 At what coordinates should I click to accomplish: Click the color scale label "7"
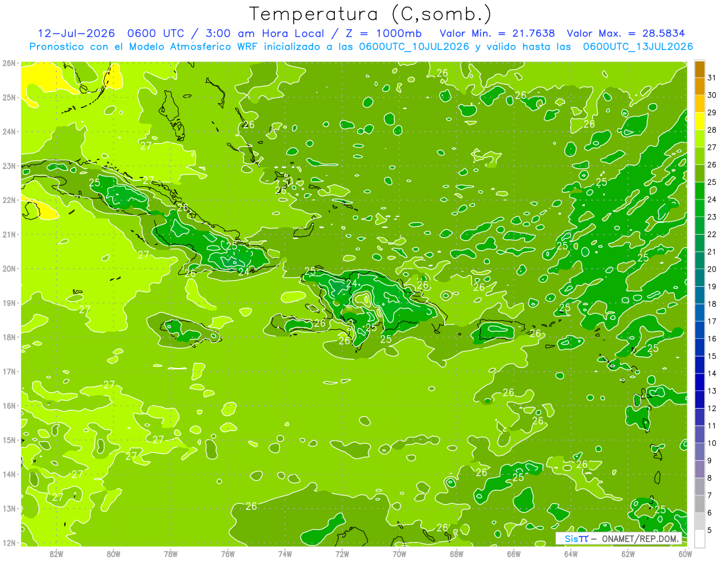click(x=710, y=495)
